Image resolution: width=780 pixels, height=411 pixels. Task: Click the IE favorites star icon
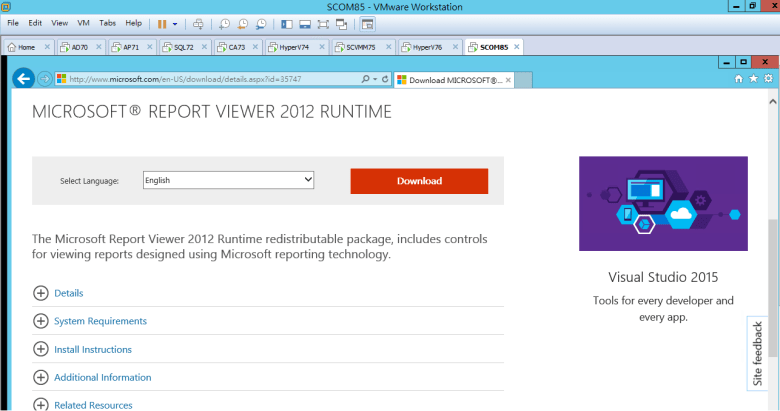tap(752, 78)
